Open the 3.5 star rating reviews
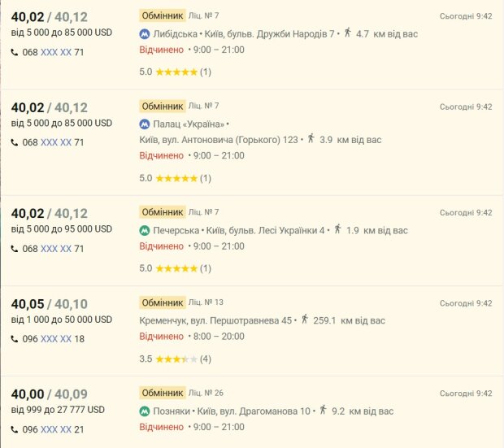Image resolution: width=504 pixels, height=448 pixels. pyautogui.click(x=175, y=359)
